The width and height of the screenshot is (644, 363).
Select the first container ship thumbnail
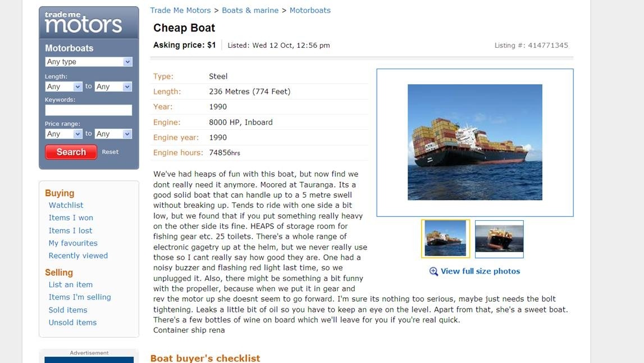click(x=446, y=239)
